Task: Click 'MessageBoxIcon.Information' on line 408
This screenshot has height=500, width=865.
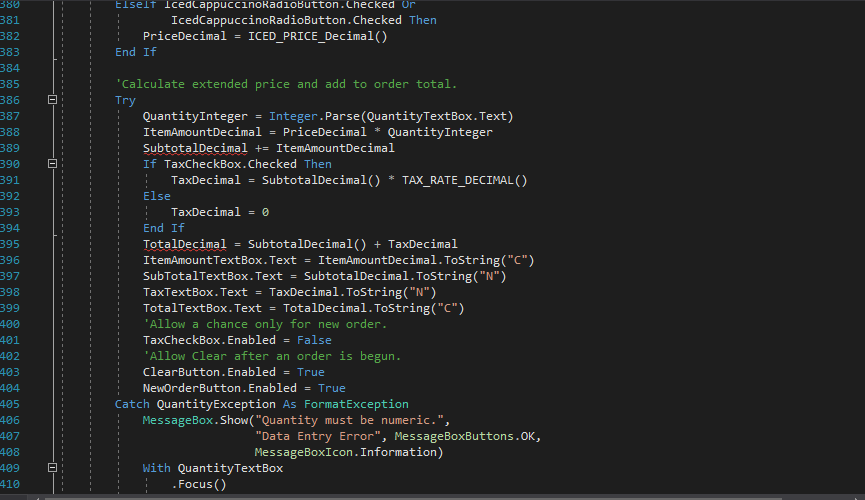Action: (x=345, y=453)
